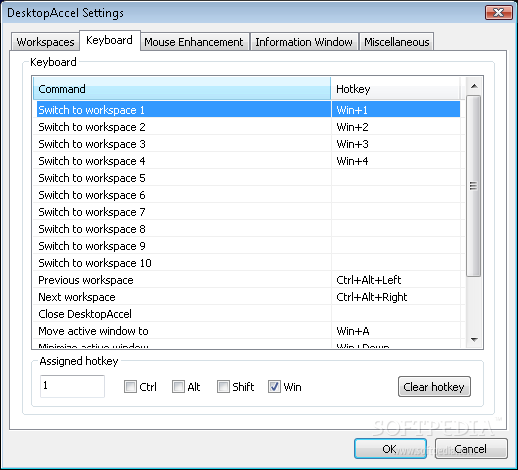
Task: Select 'Switch to workspace 9' row
Action: [x=248, y=246]
